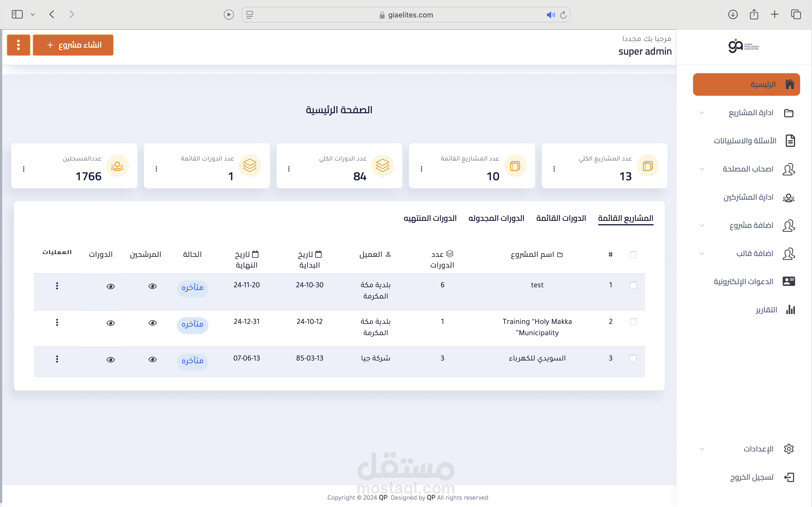Expand the اصحاب المصلحة section
812x507 pixels.
tap(702, 169)
